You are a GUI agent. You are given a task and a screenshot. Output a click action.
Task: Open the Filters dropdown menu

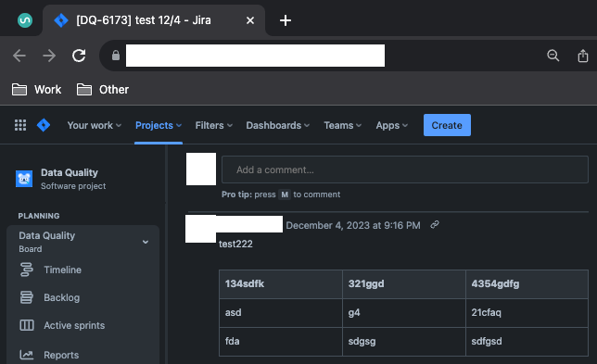(x=213, y=126)
